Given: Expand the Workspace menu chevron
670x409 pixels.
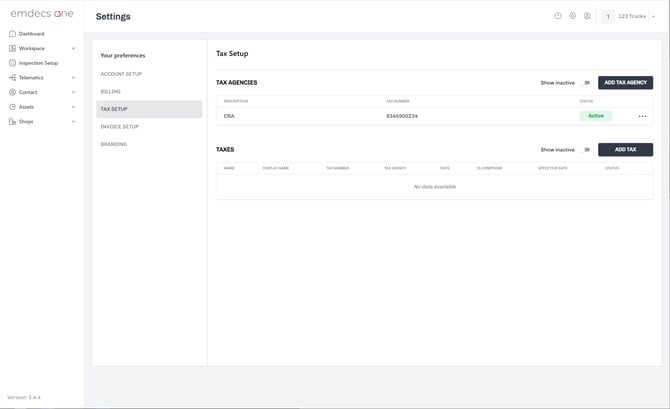Looking at the screenshot, I should (x=73, y=48).
